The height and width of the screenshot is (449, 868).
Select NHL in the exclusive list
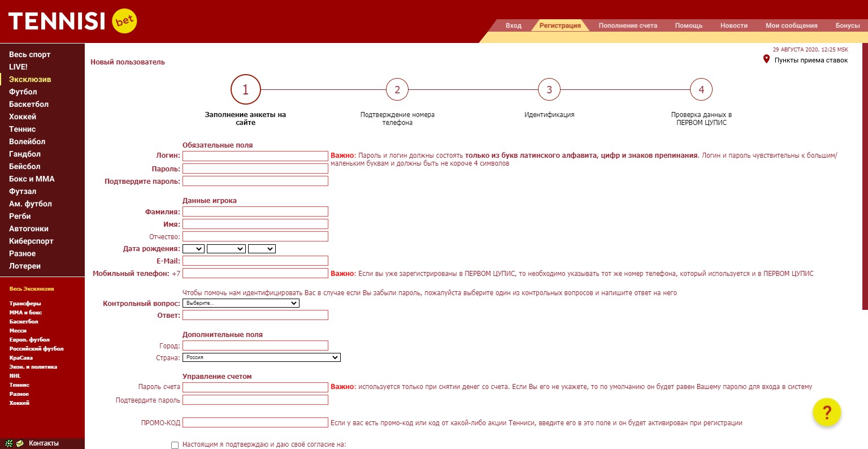click(15, 376)
